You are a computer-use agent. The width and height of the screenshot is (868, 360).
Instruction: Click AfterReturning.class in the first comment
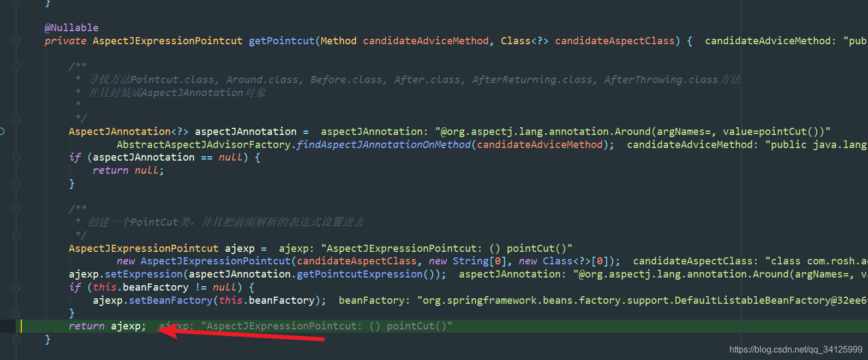(532, 80)
